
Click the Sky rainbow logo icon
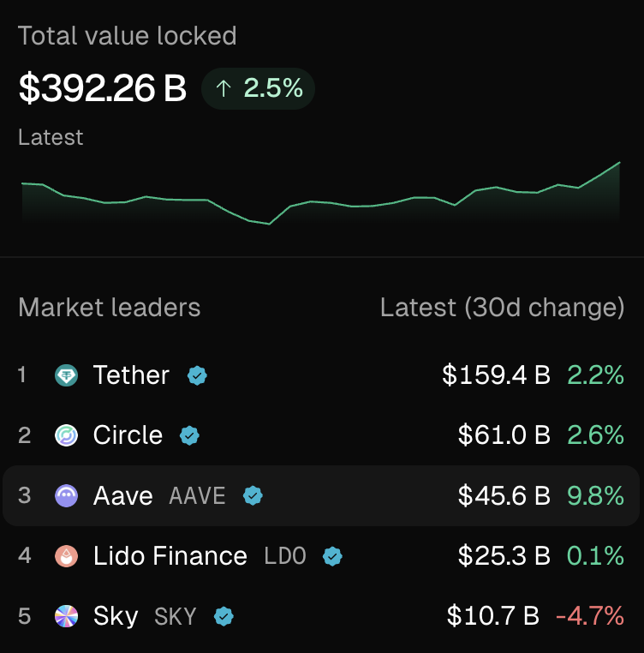pyautogui.click(x=66, y=616)
